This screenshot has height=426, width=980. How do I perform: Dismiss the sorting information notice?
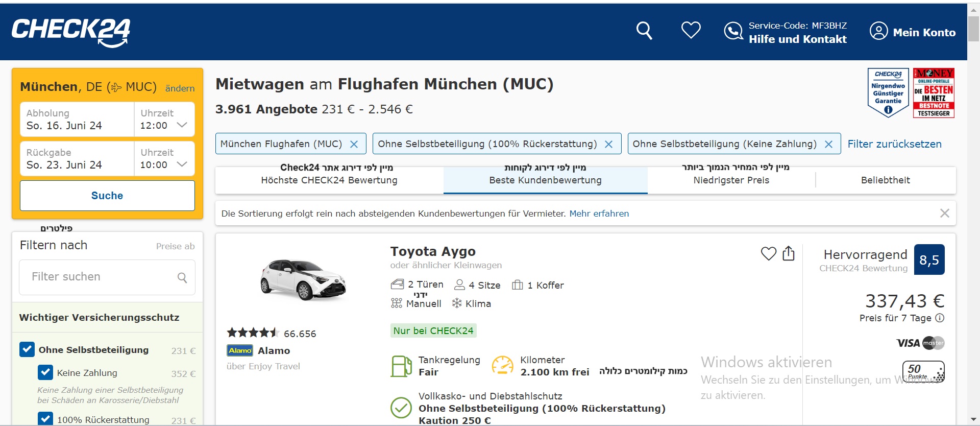(944, 214)
